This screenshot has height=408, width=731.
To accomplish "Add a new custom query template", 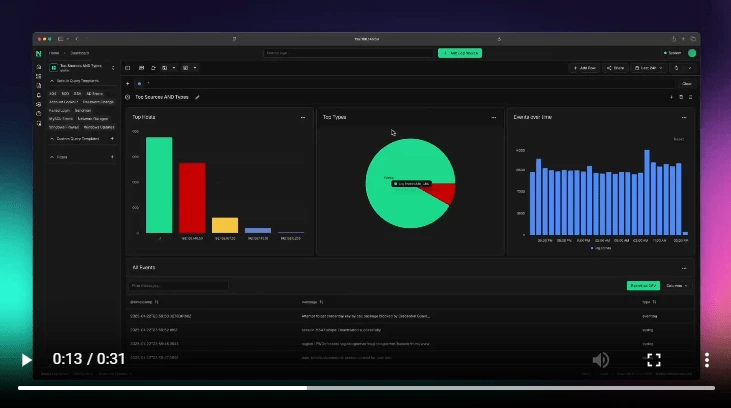I will [x=111, y=139].
